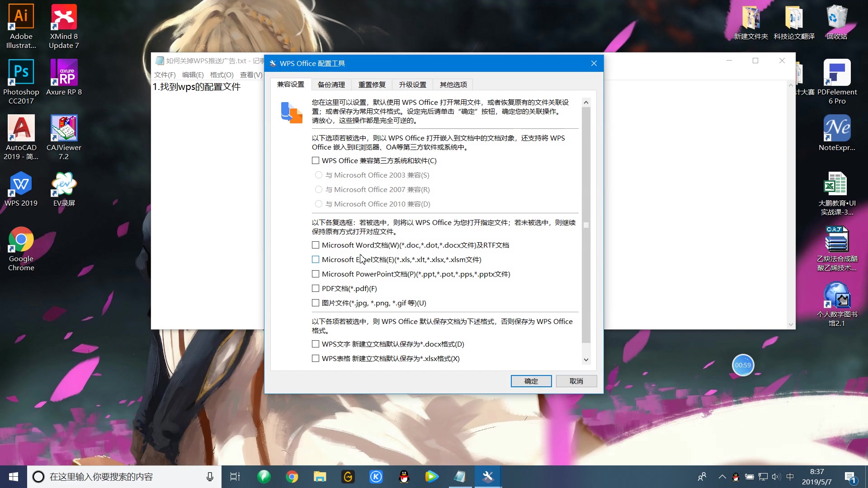Image resolution: width=868 pixels, height=488 pixels.
Task: Open the 文件(F) menu in Notepad
Action: click(165, 75)
